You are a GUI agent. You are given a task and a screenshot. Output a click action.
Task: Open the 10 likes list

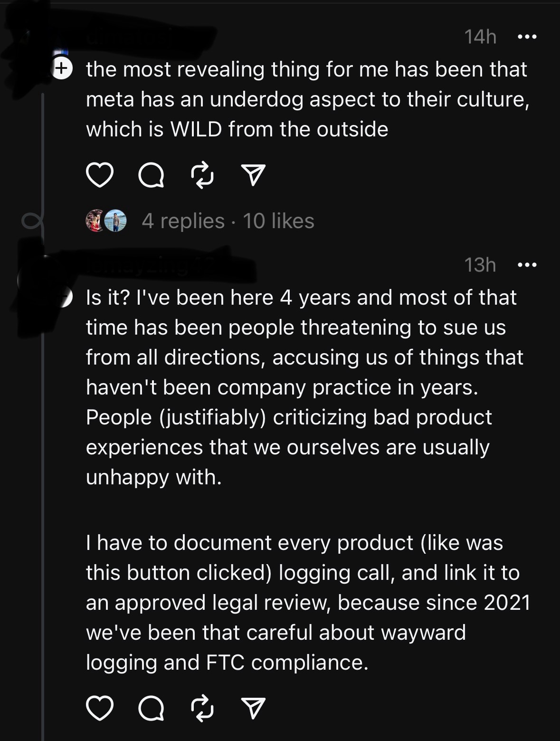[279, 221]
